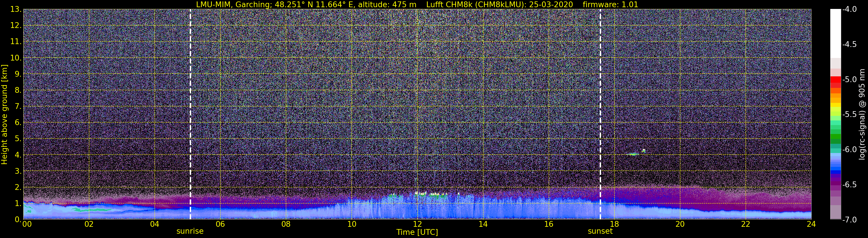Click the time tick label 10

tap(352, 224)
